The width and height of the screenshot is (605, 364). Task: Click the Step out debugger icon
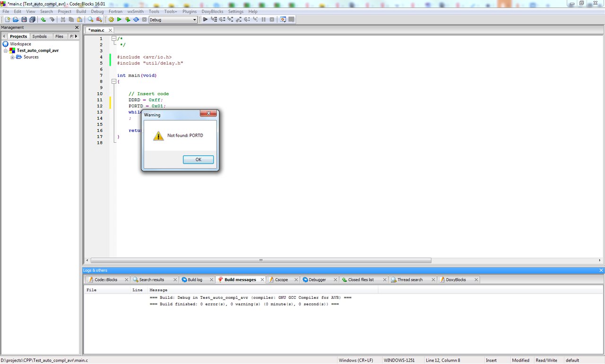pyautogui.click(x=238, y=19)
